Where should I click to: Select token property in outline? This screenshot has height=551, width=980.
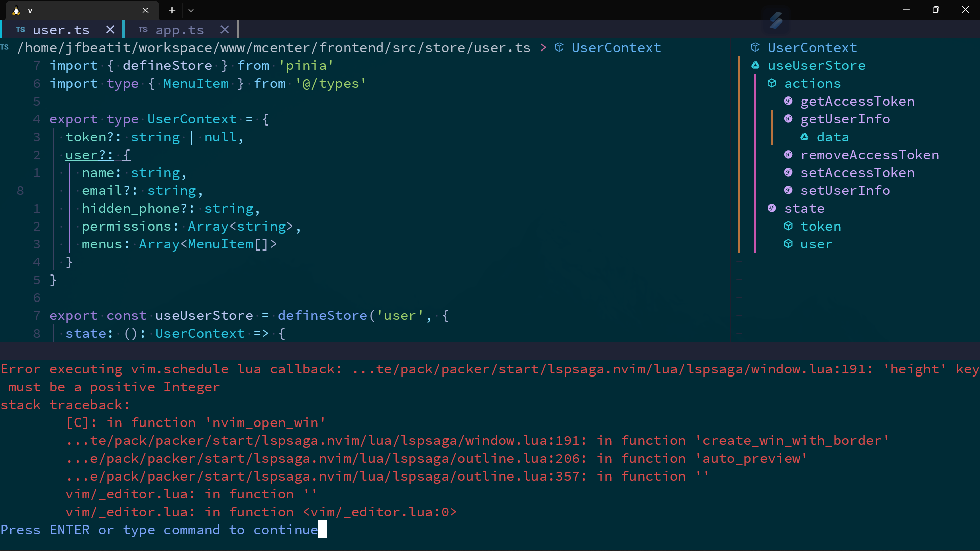(x=820, y=226)
